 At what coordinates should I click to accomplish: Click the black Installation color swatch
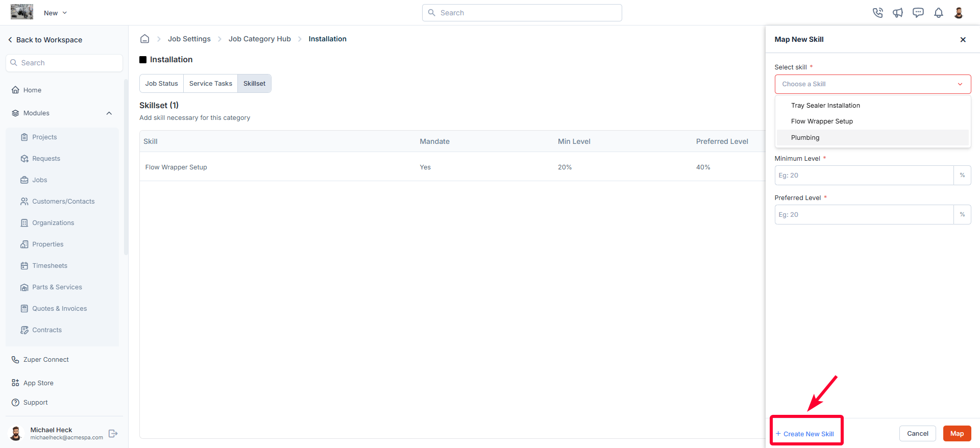click(143, 60)
